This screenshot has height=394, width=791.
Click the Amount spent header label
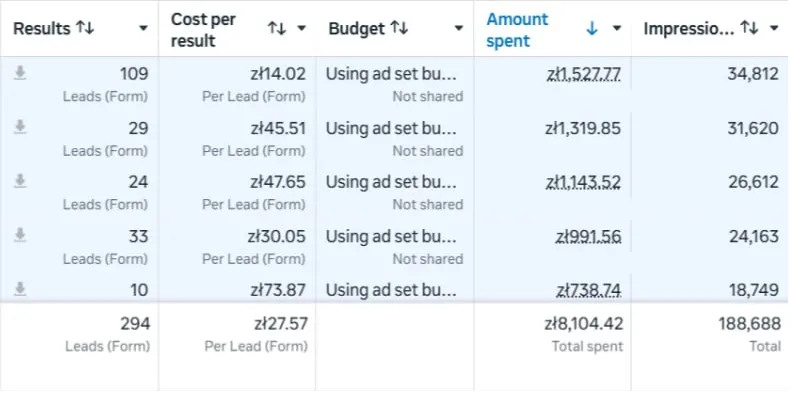click(517, 30)
